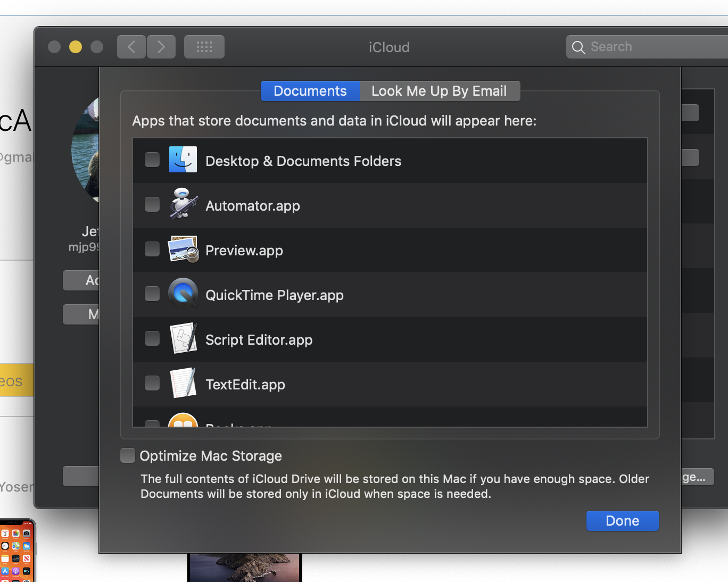This screenshot has width=728, height=582.
Task: Click the Finder icon for Desktop & Documents Folders
Action: click(x=183, y=160)
